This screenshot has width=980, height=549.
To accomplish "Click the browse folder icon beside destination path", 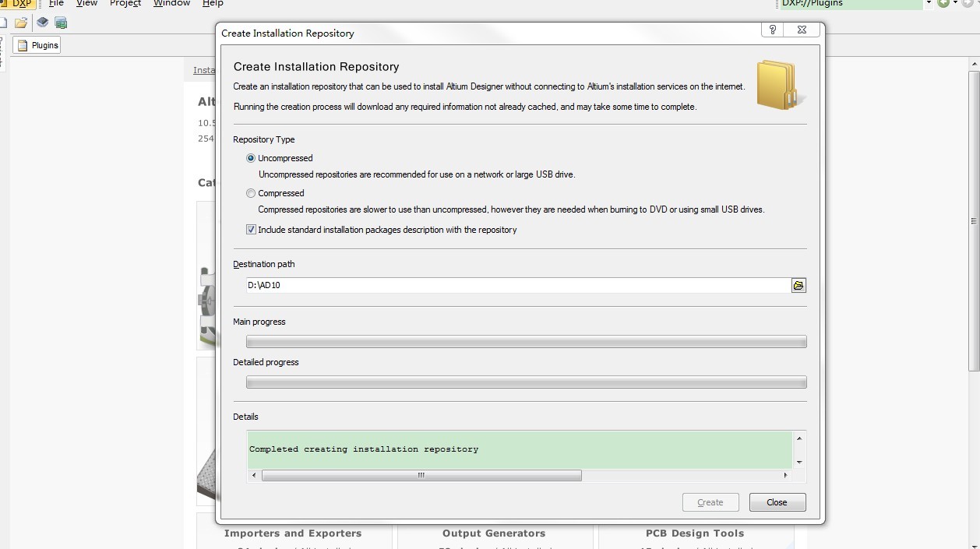I will point(798,286).
